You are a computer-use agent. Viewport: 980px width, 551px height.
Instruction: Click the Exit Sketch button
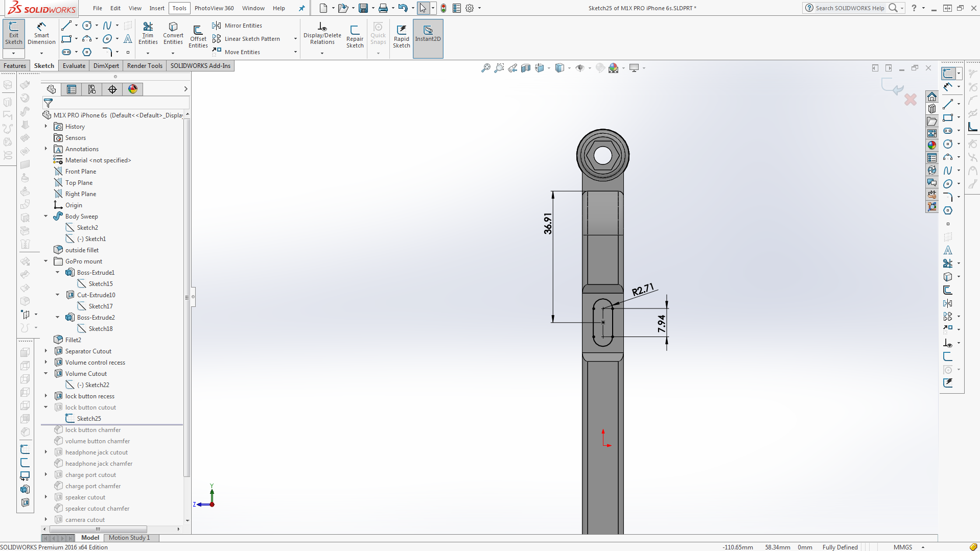pyautogui.click(x=14, y=34)
